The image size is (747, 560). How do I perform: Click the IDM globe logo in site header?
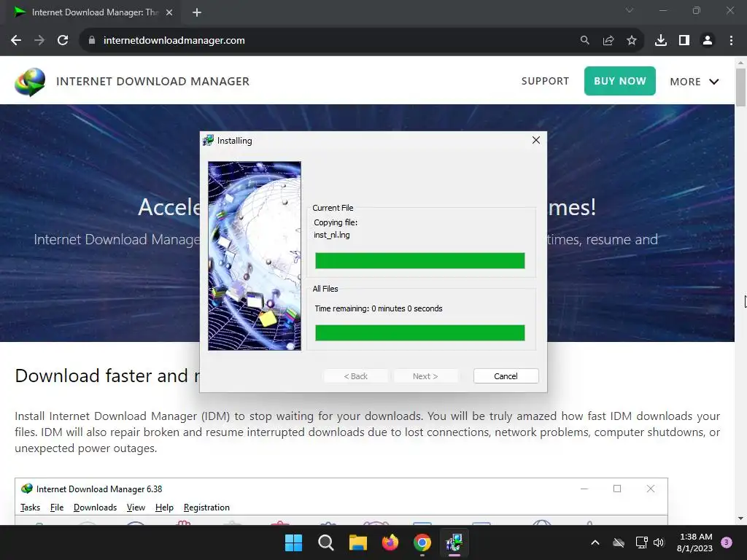(x=30, y=82)
